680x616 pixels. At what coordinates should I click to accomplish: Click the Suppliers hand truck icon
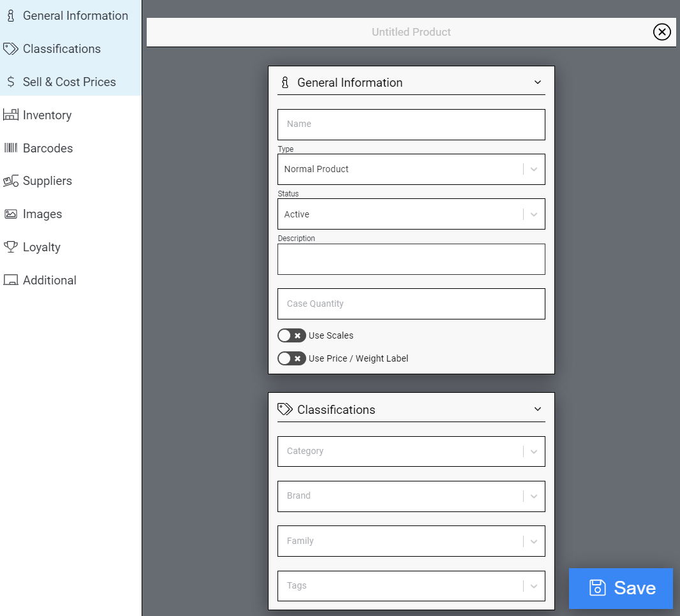(x=11, y=180)
